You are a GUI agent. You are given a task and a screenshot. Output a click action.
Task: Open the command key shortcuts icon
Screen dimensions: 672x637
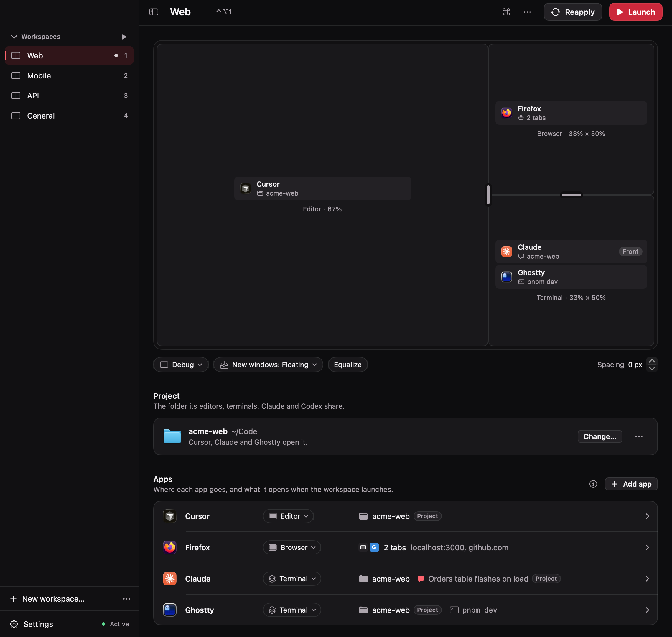point(506,12)
